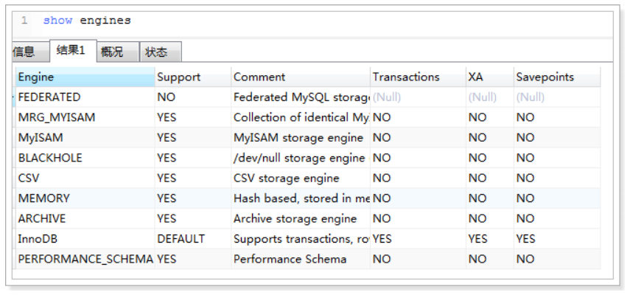
Task: Select the FEDERATED engine cell
Action: 85,97
